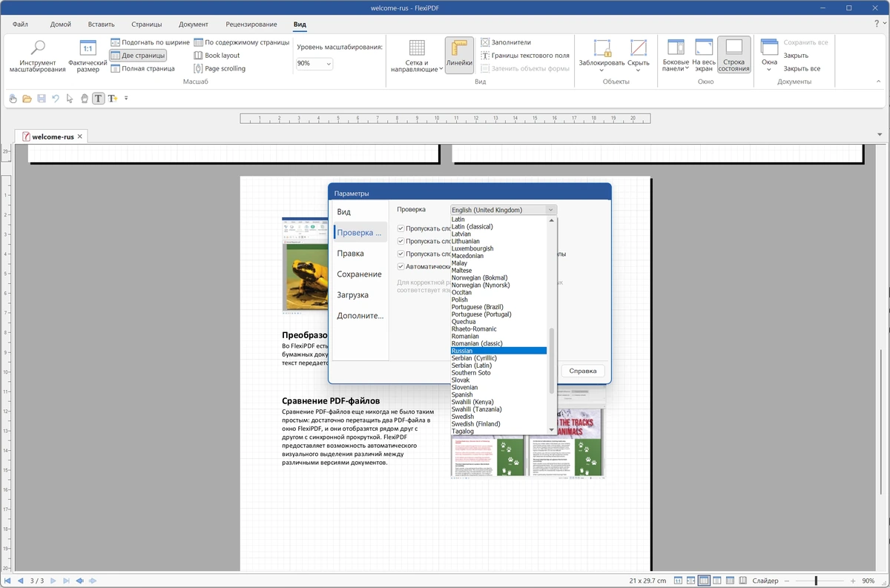Click Close (Закрыть) in Documents group
The height and width of the screenshot is (588, 890).
point(796,56)
